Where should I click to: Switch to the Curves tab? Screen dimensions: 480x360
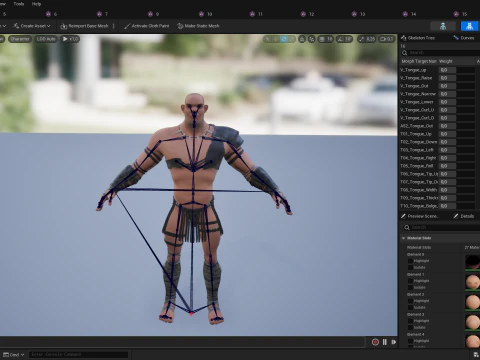(x=464, y=38)
